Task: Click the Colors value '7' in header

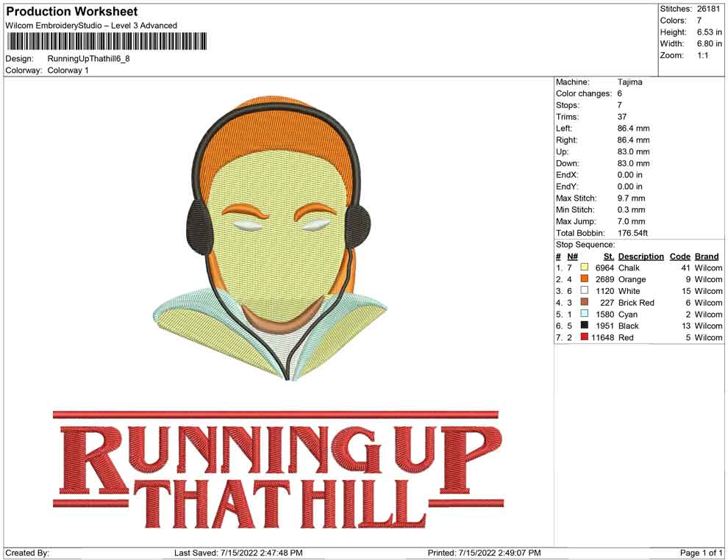Action: 699,21
